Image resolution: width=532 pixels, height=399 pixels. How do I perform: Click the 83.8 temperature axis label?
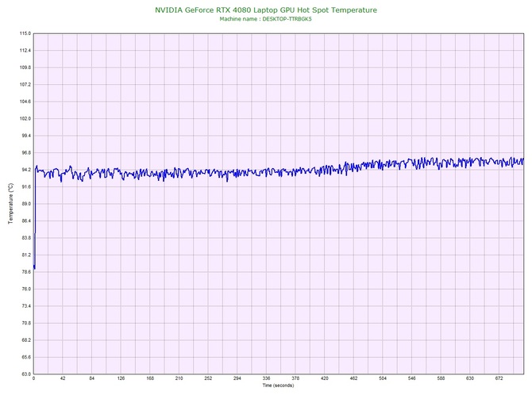[26, 238]
